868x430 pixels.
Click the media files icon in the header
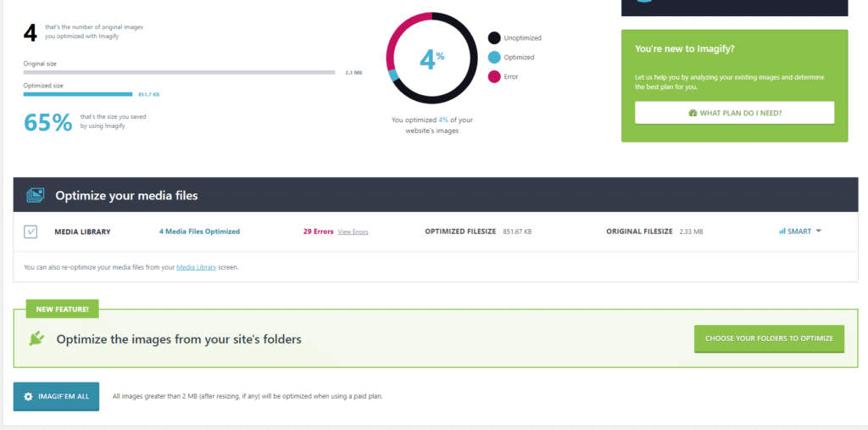(35, 195)
